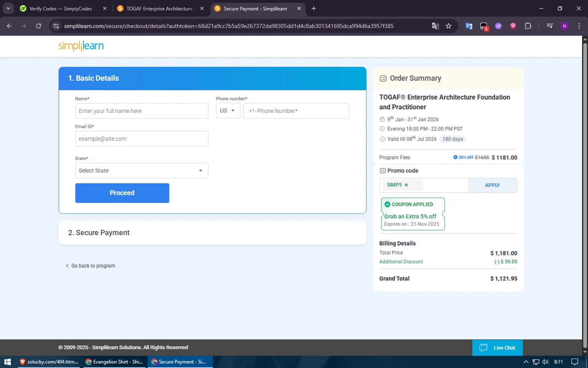588x368 pixels.
Task: Click the 8:11 system clock
Action: tap(559, 362)
